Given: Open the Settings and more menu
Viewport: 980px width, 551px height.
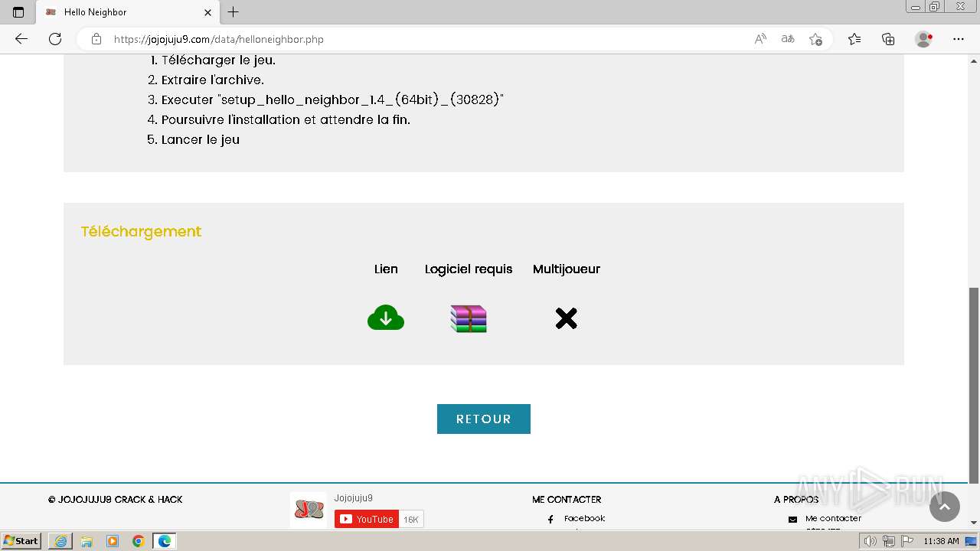Looking at the screenshot, I should tap(959, 39).
